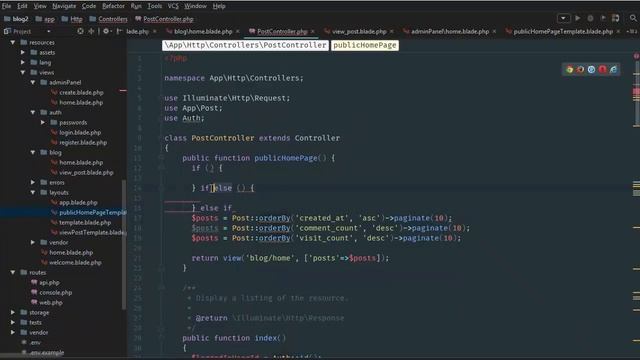Open the VCS menu
The height and width of the screenshot is (360, 640).
(x=173, y=6)
